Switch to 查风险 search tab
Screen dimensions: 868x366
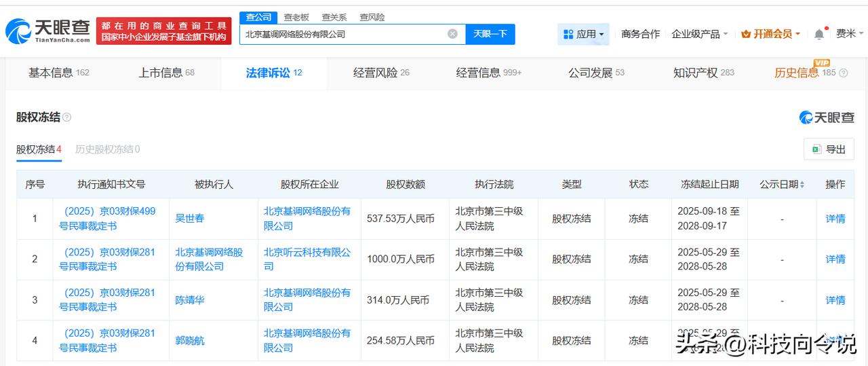pos(372,17)
